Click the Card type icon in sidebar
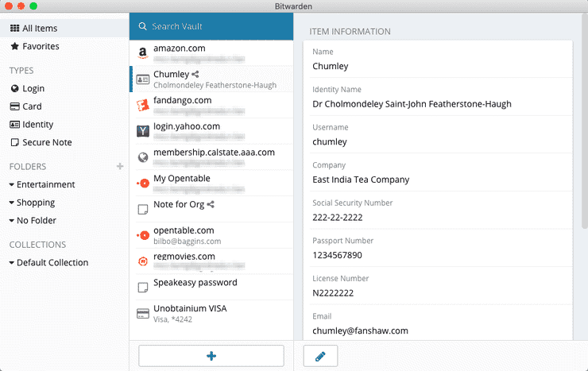Screen dimensions: 588x371 coord(14,106)
